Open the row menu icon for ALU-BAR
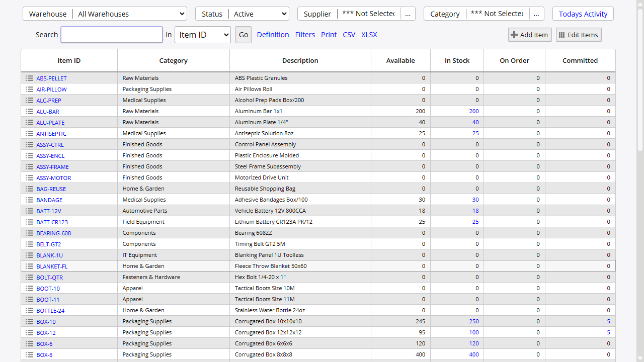This screenshot has width=644, height=362. point(29,112)
